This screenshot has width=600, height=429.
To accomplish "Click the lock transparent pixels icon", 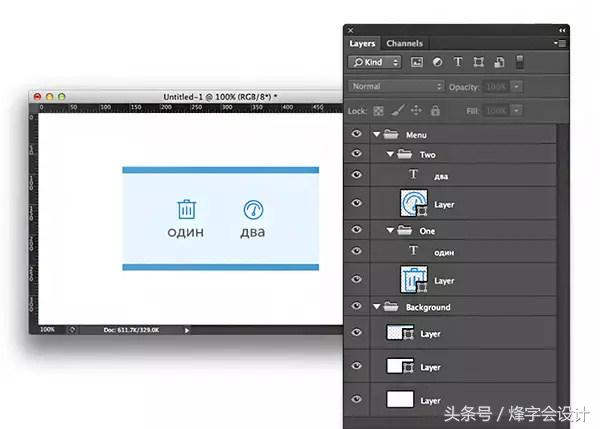I will tap(378, 111).
